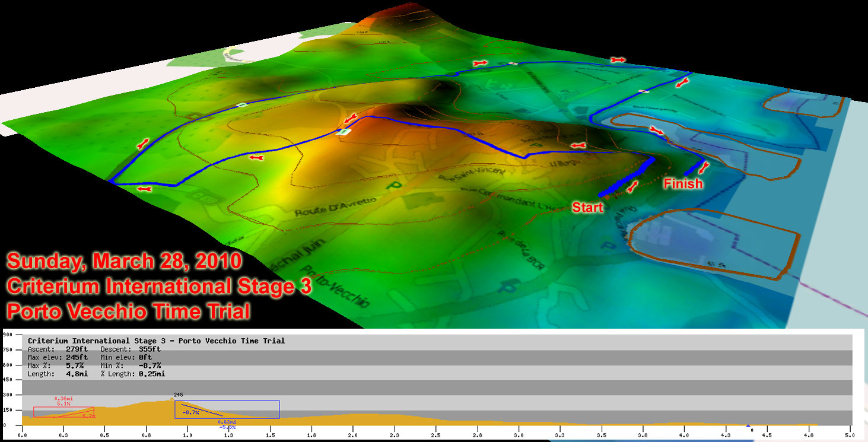Click the 300 elevation label on y-axis
This screenshot has width=868, height=442.
click(x=7, y=395)
